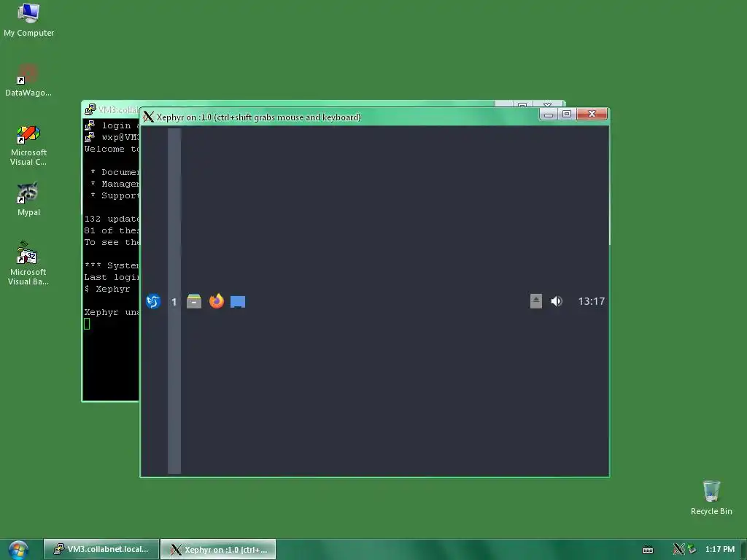747x560 pixels.
Task: Click the X server tray icon
Action: coord(678,549)
